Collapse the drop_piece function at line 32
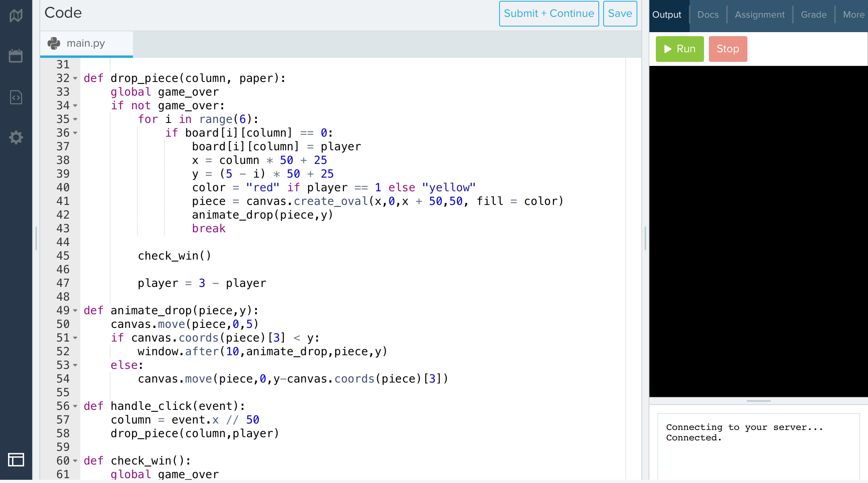 [x=75, y=78]
